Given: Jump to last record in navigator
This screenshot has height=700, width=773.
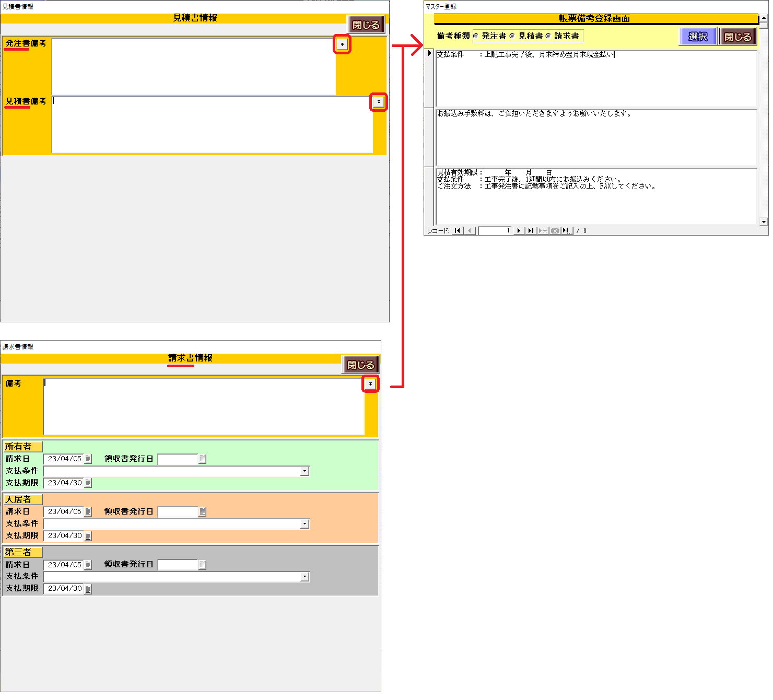Looking at the screenshot, I should coord(531,231).
